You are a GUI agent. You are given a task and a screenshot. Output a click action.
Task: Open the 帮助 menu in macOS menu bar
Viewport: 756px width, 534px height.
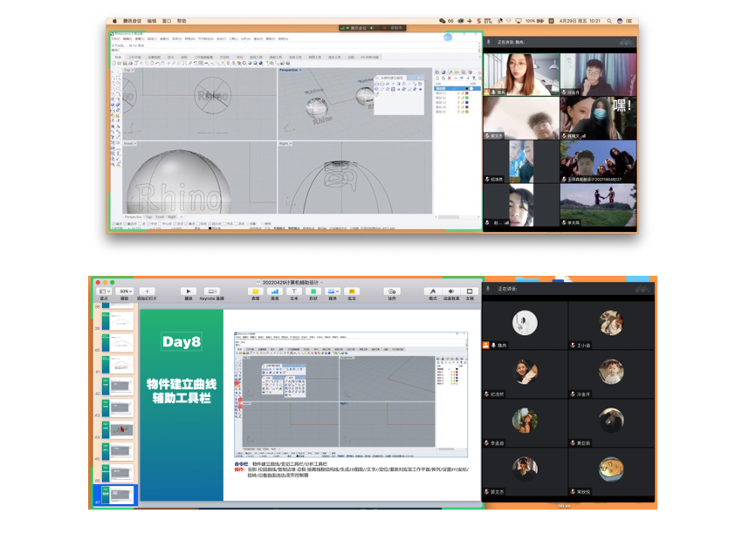[x=182, y=20]
